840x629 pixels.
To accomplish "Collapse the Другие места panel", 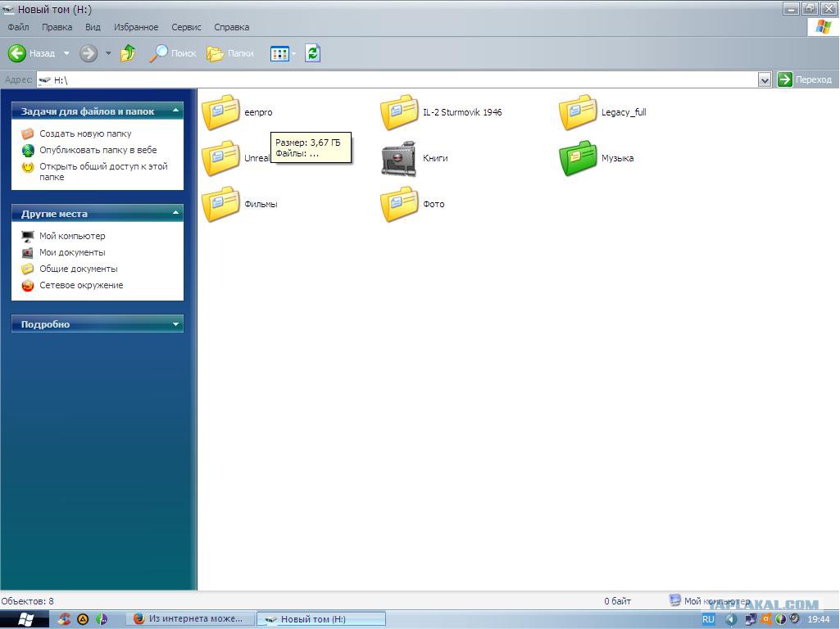I will 175,213.
